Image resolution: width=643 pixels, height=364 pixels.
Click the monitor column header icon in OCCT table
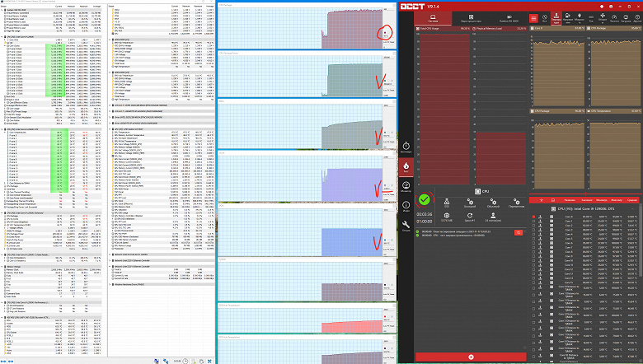tap(553, 200)
